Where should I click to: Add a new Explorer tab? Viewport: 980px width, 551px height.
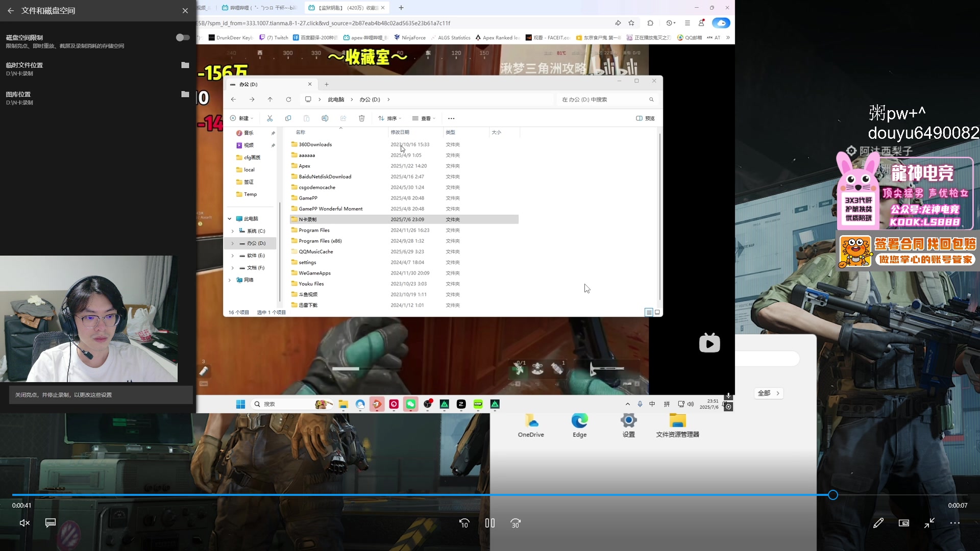point(327,84)
